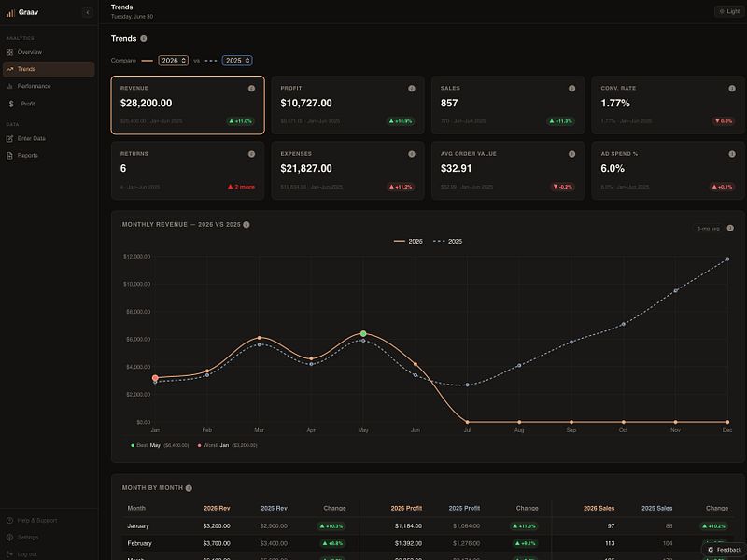
Task: Click the Graav logo icon
Action: click(10, 13)
